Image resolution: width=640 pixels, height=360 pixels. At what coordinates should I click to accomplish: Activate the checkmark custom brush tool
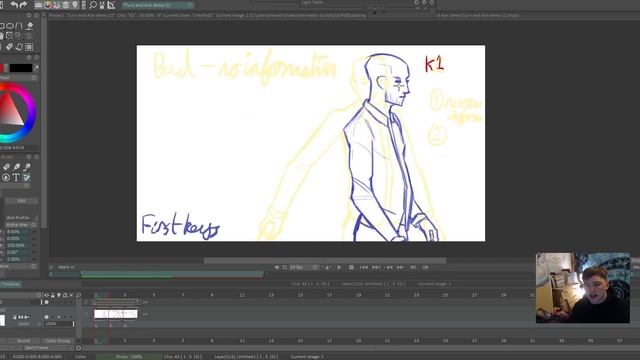(27, 178)
